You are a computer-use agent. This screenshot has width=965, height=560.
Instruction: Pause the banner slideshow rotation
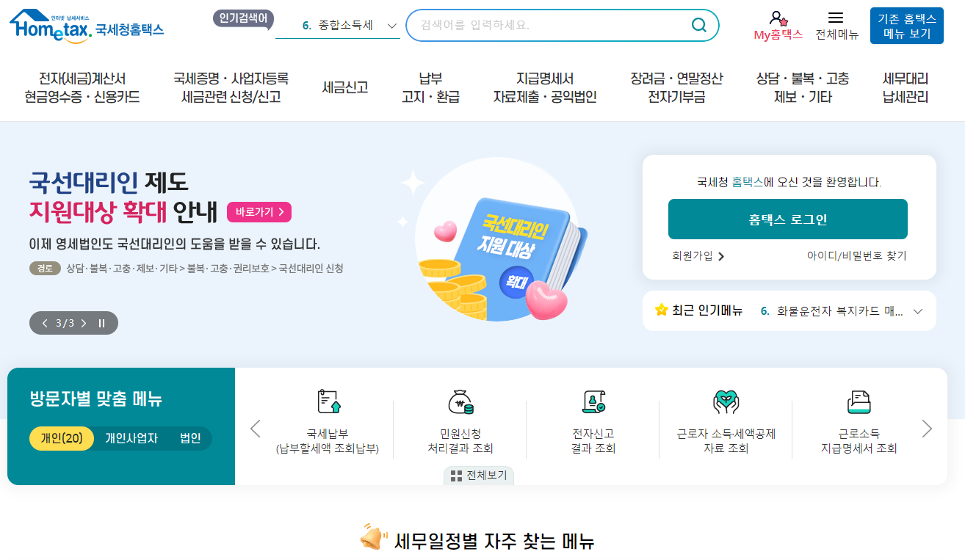[101, 322]
